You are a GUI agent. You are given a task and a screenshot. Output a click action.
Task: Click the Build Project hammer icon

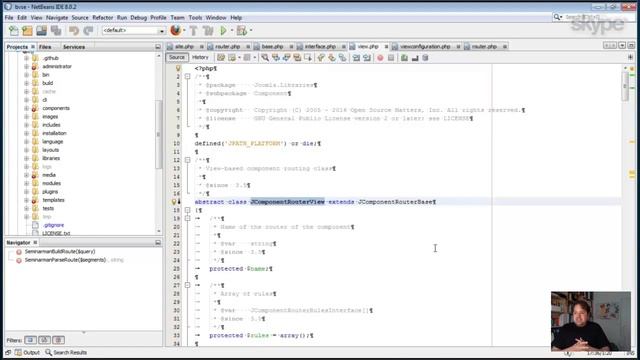coord(194,31)
